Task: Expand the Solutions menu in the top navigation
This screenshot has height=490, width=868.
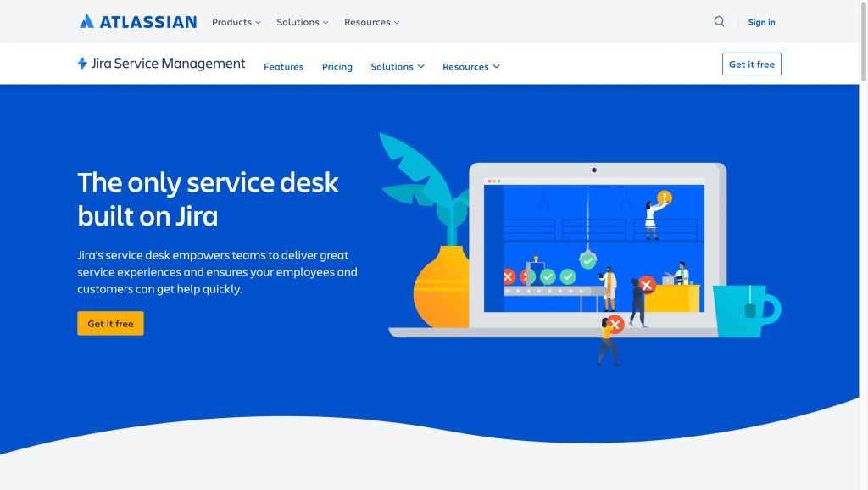Action: 301,22
